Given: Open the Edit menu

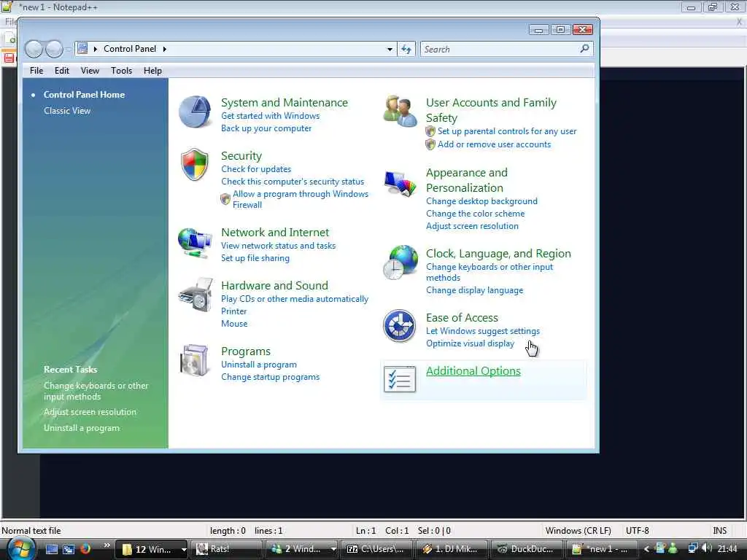Looking at the screenshot, I should tap(61, 71).
